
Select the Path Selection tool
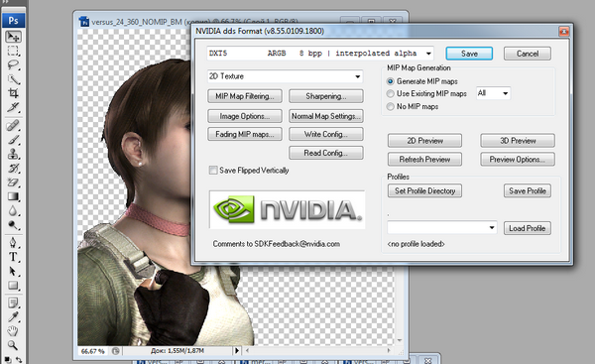[x=13, y=271]
